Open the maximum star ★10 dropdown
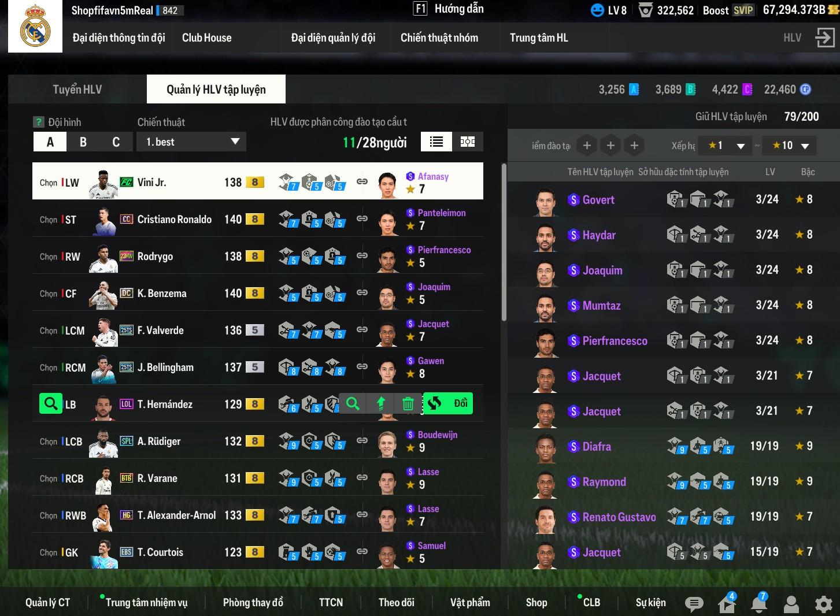Screen dimensions: 840x616 point(790,146)
